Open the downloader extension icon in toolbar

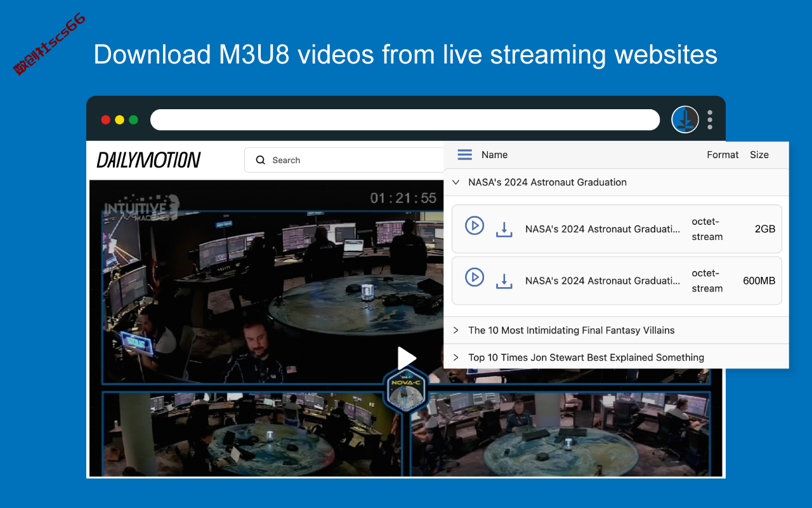pyautogui.click(x=685, y=119)
